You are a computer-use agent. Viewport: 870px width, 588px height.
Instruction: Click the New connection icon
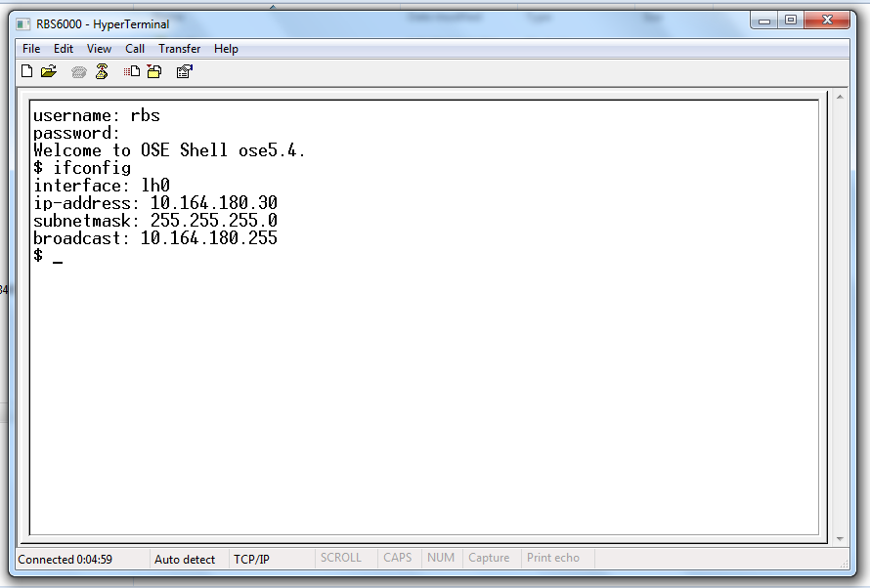26,70
